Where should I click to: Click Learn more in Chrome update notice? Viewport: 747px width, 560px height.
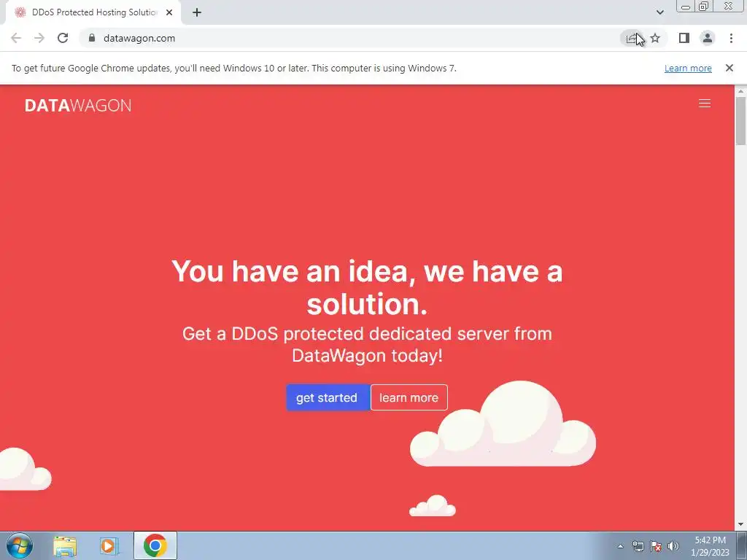click(x=688, y=68)
